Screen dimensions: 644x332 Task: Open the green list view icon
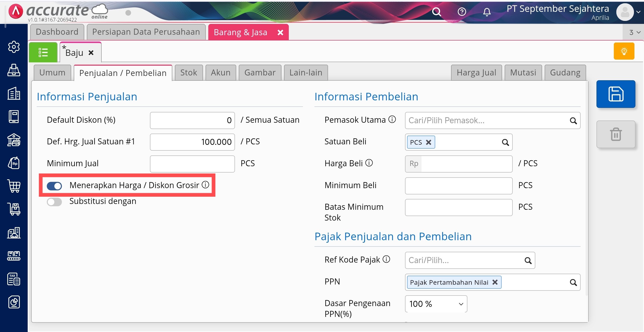pyautogui.click(x=43, y=52)
